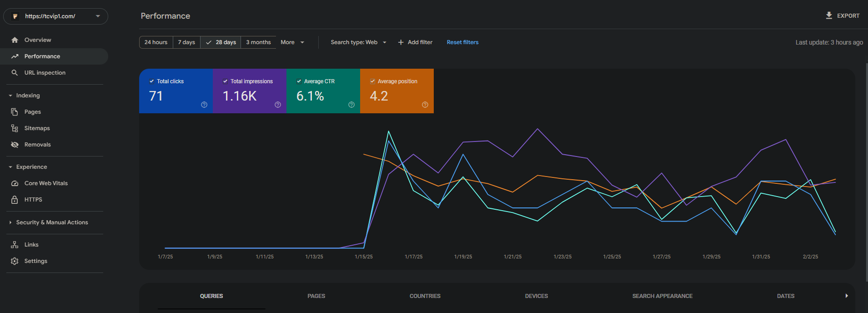Switch to the Pages tab

point(316,296)
